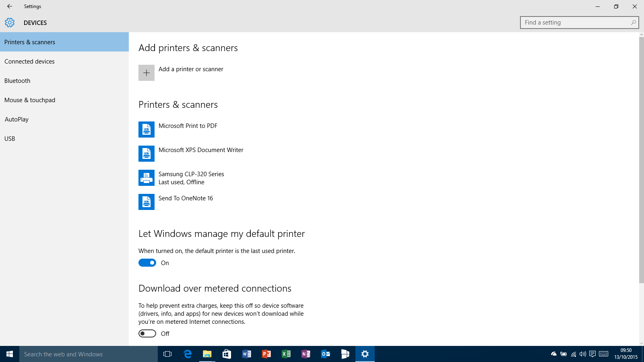
Task: Click the Last used, Offline status text
Action: (x=182, y=182)
